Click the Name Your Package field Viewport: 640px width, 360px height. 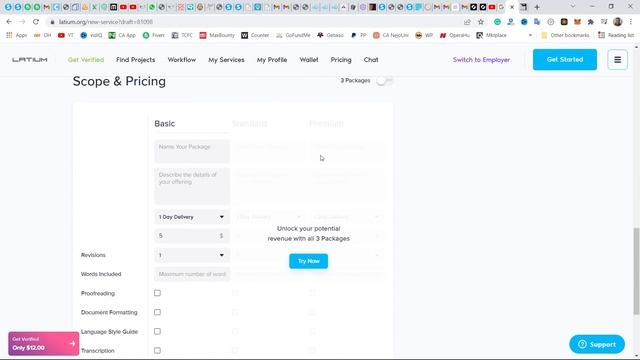coord(192,151)
